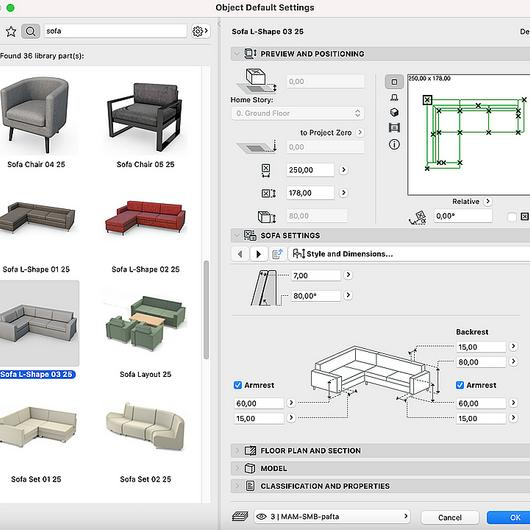This screenshot has height=530, width=530.
Task: Expand Floor Plan and Section panel
Action: 237,451
